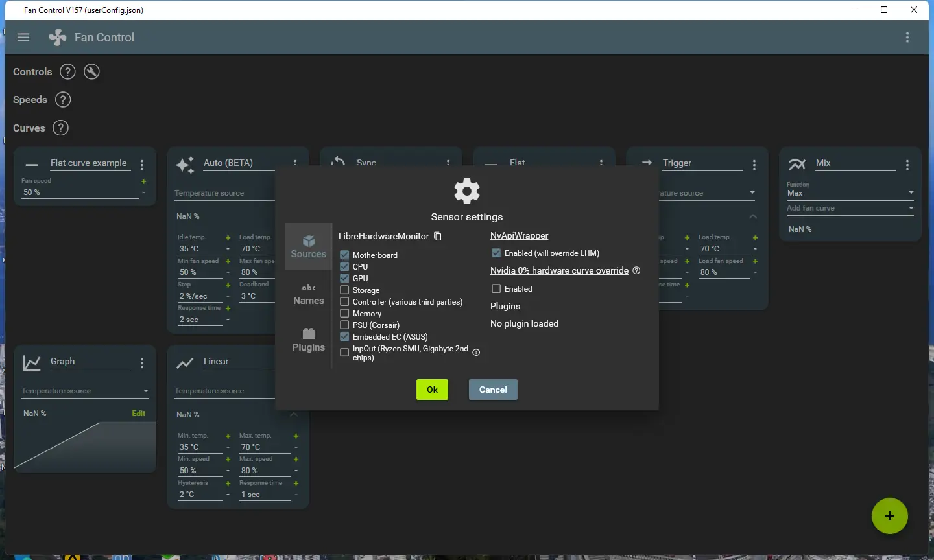Open the Trigger card temperature source dropdown
This screenshot has height=560, width=934.
[708, 193]
